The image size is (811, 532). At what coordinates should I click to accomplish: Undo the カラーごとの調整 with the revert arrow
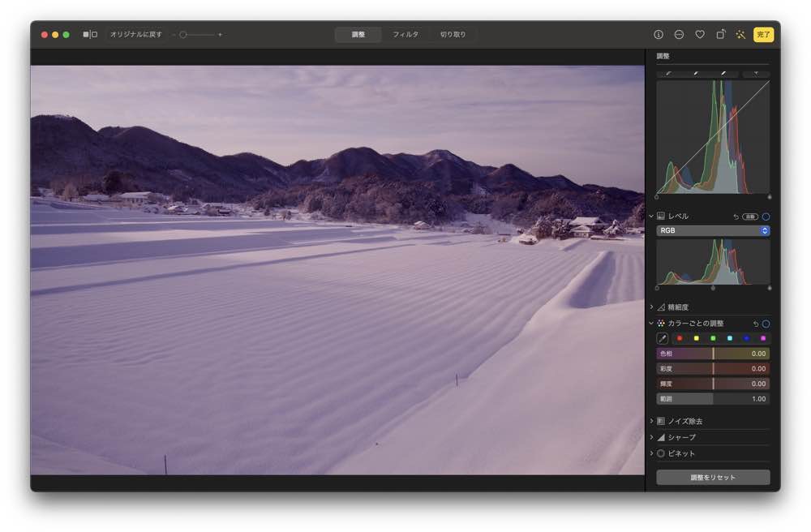coord(756,324)
